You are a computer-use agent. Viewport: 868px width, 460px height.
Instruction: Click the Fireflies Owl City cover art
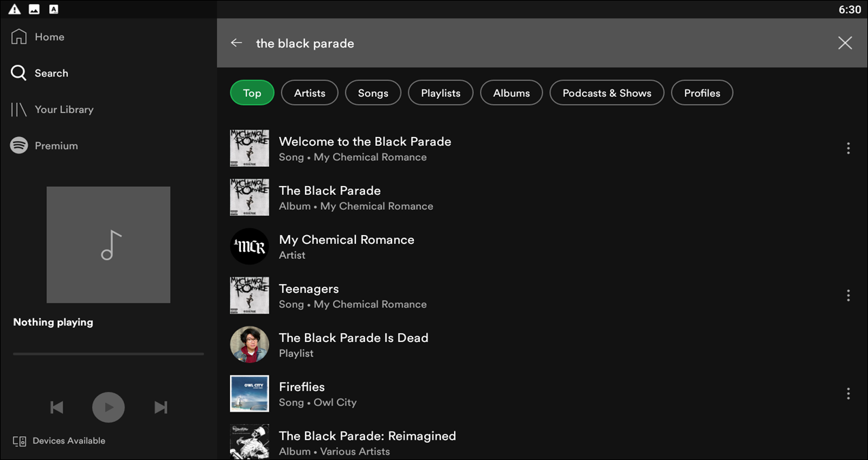[249, 393]
